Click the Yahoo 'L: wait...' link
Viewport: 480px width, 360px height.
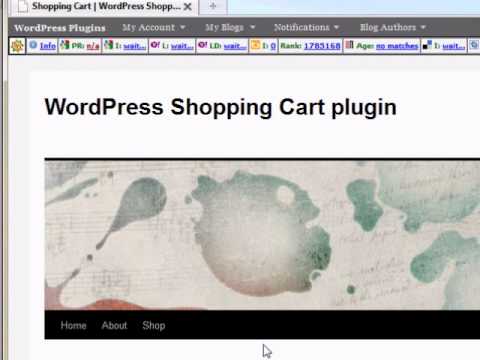[x=182, y=46]
